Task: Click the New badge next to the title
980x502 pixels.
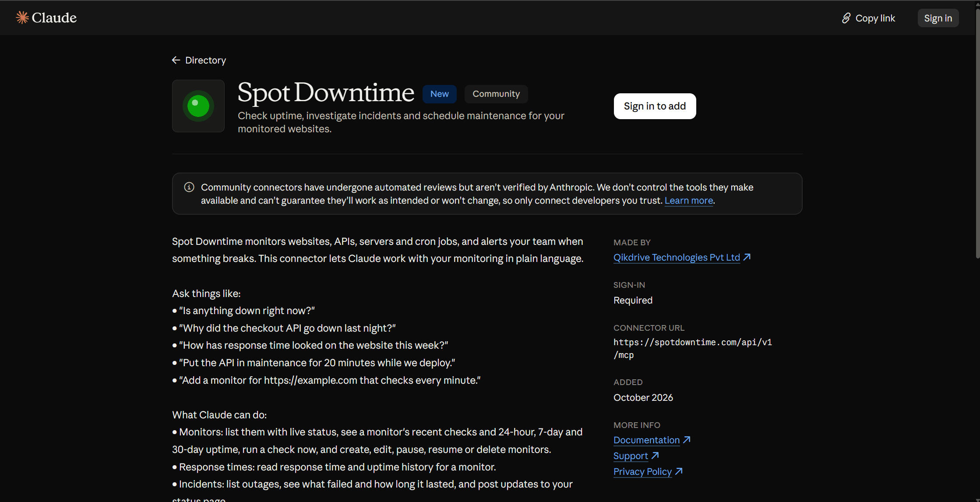Action: (x=439, y=94)
